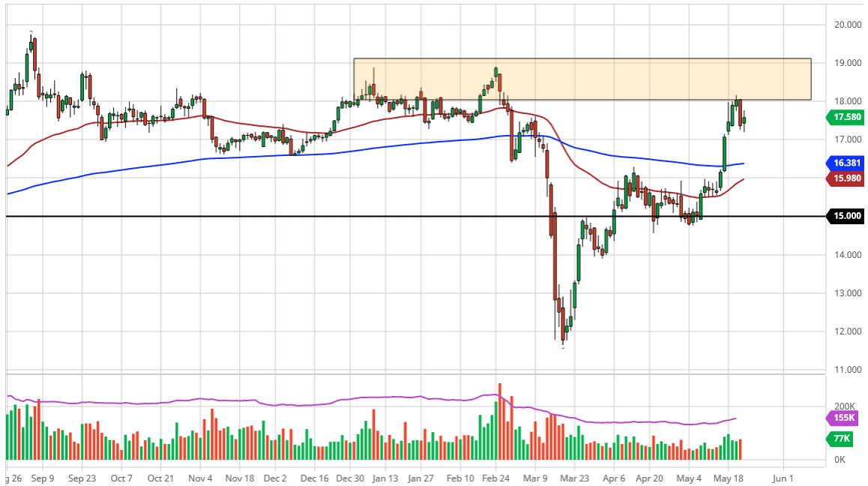
Task: Select the orange shaded resistance zone rectangle
Action: [x=582, y=79]
